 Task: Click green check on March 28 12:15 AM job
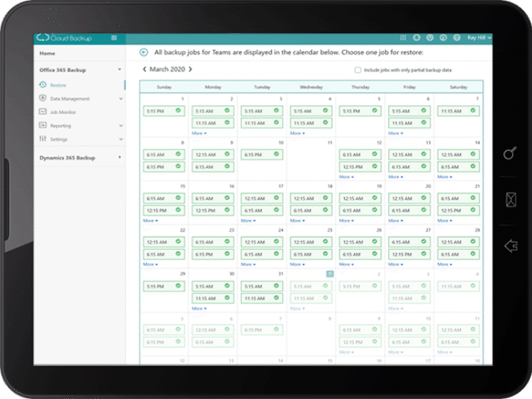[473, 242]
